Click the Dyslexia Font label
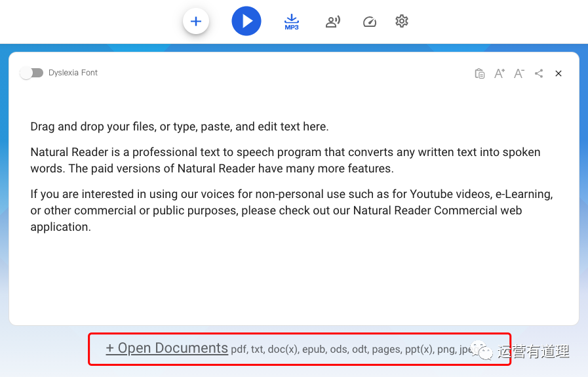This screenshot has width=588, height=377. (73, 73)
